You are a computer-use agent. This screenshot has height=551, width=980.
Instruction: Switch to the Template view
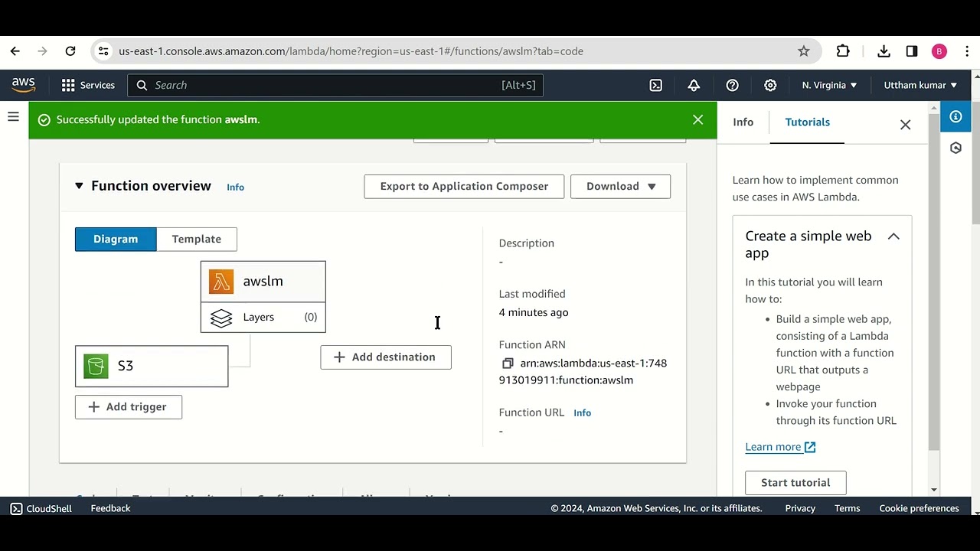[x=197, y=239]
